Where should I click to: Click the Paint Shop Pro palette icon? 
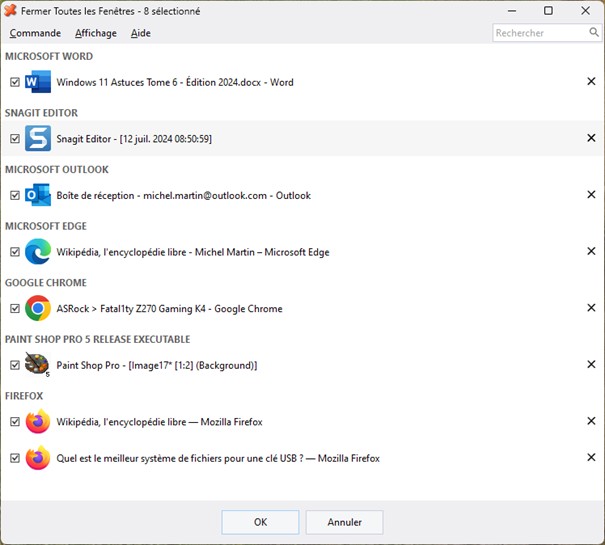[38, 365]
